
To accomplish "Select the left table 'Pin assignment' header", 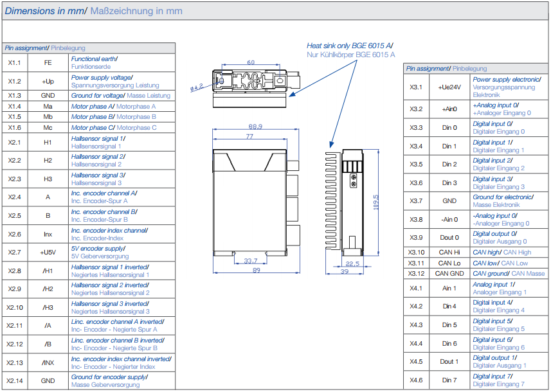I will tap(45, 48).
